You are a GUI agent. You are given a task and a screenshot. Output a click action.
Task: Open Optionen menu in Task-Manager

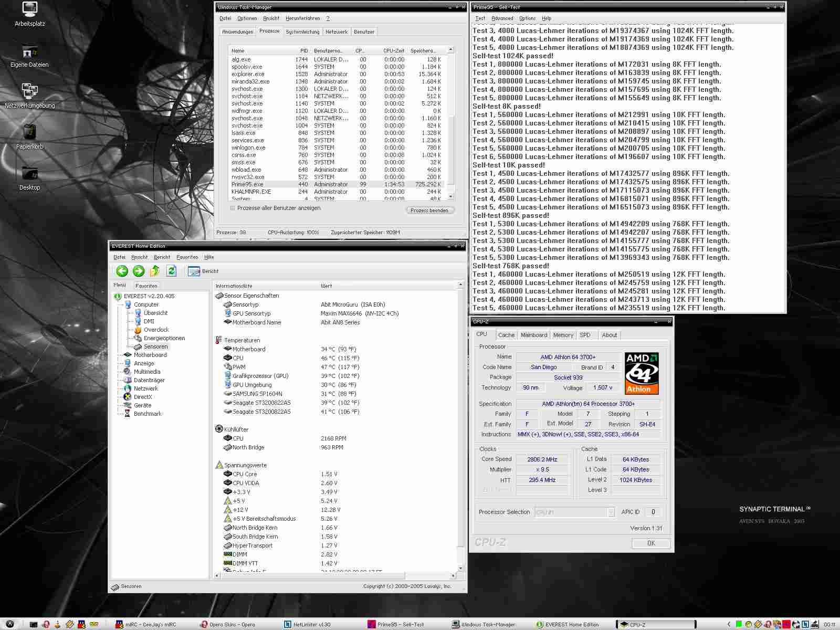tap(247, 18)
